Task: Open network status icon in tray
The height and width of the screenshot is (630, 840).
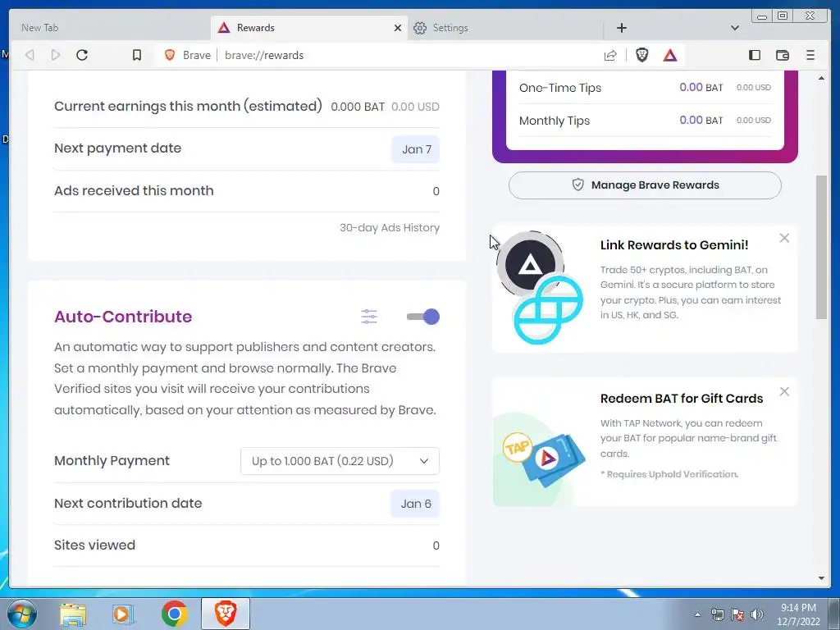Action: 717,615
